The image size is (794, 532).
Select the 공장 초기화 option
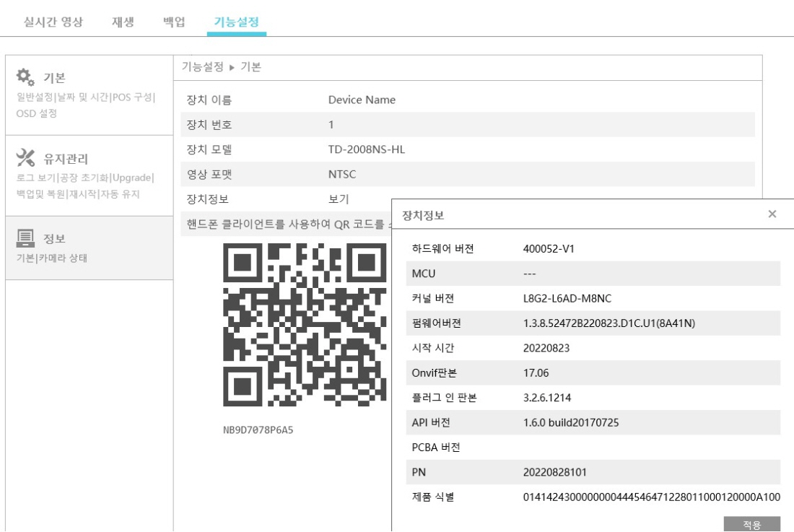tap(82, 178)
